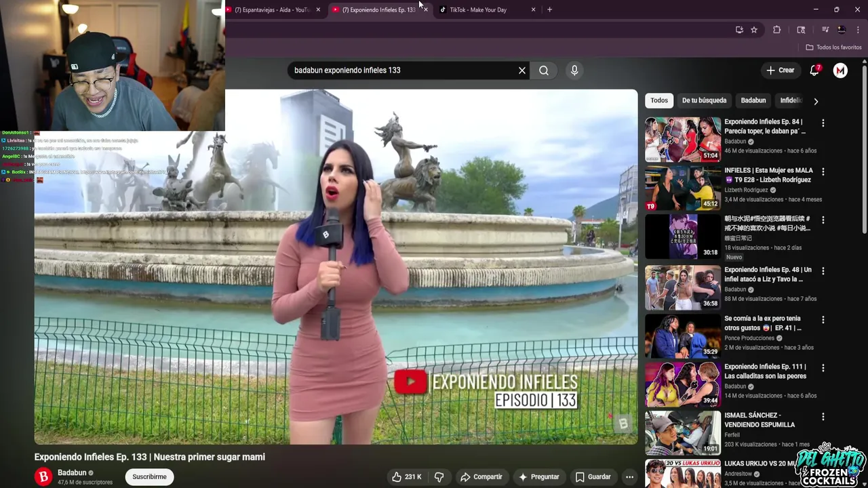Open options menu for Lizbeth Rodríguez video
This screenshot has width=868, height=488.
click(x=823, y=172)
